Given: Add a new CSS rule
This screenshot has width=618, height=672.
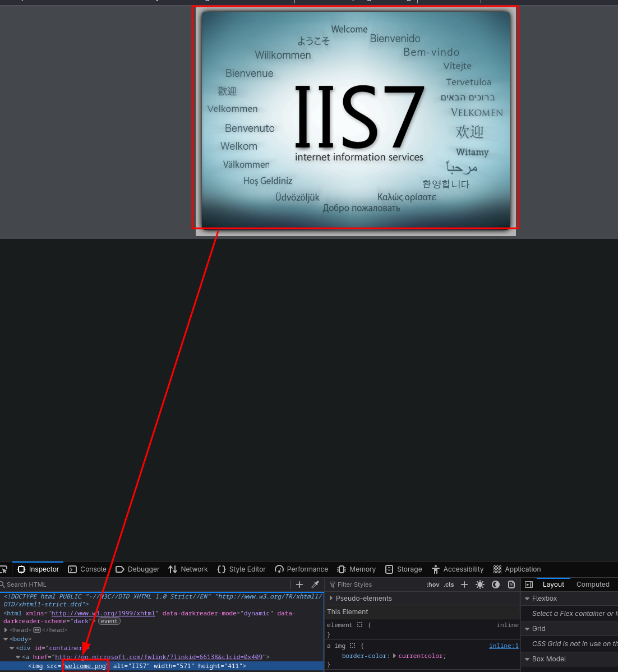Looking at the screenshot, I should pyautogui.click(x=464, y=584).
